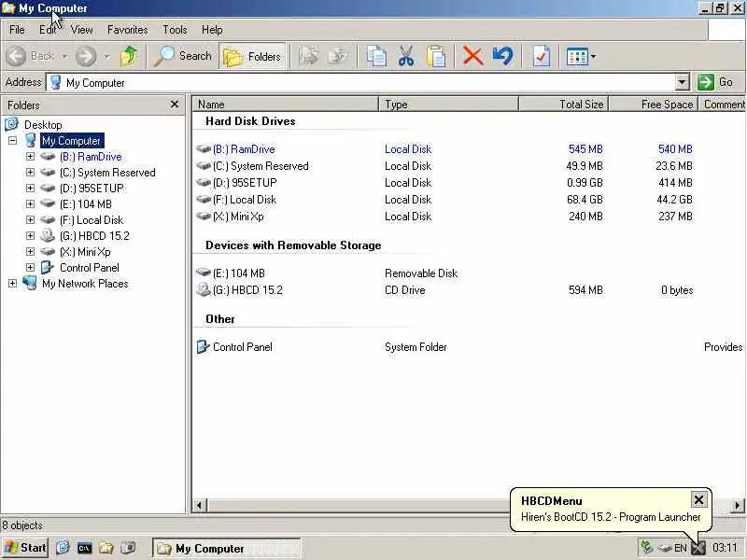
Task: Open the Favorites menu
Action: tap(127, 30)
